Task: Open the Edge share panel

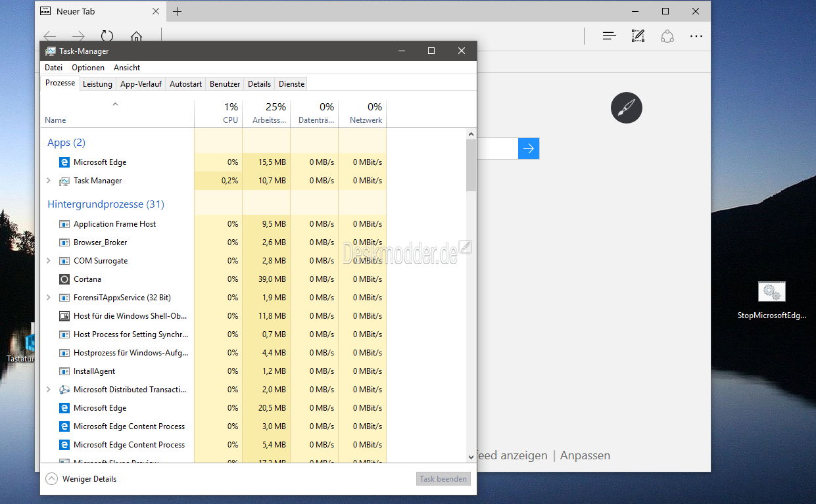Action: click(667, 36)
